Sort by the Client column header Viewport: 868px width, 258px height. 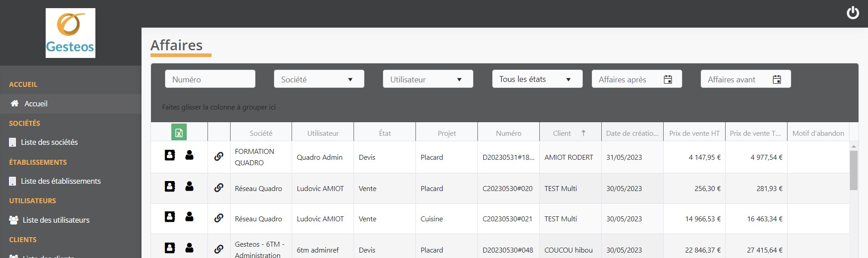point(562,133)
